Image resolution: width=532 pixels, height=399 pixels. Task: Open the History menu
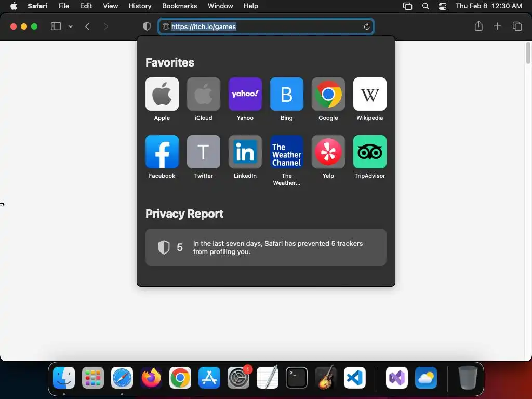point(140,6)
